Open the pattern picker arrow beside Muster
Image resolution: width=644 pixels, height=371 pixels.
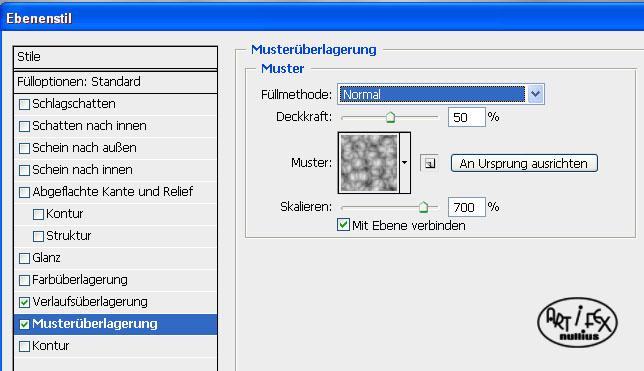[405, 163]
